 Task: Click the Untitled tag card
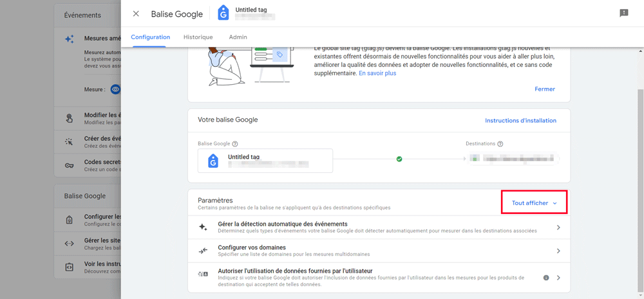(x=265, y=161)
